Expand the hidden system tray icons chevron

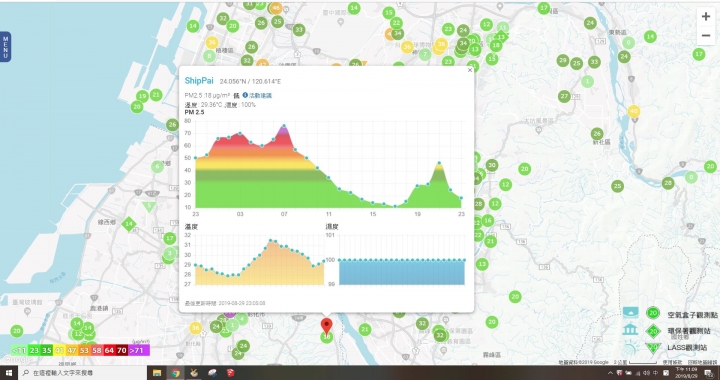(x=610, y=373)
